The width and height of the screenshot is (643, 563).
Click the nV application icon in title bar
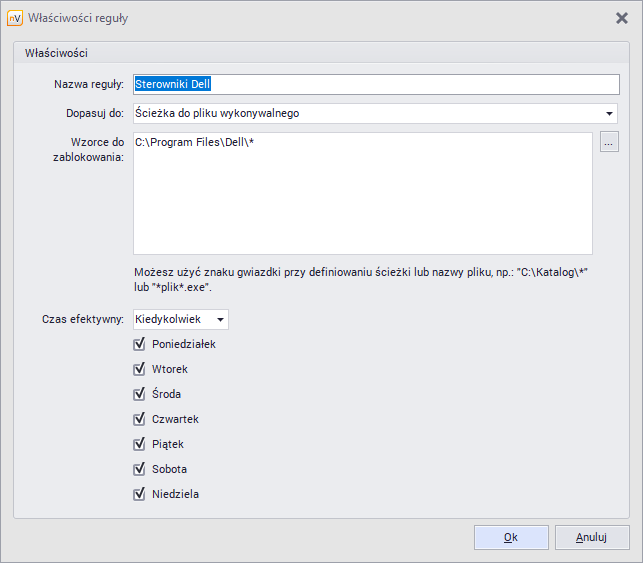15,18
